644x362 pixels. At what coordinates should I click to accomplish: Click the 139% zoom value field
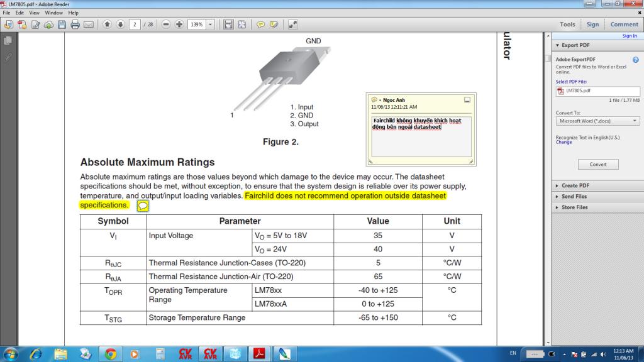pyautogui.click(x=197, y=25)
